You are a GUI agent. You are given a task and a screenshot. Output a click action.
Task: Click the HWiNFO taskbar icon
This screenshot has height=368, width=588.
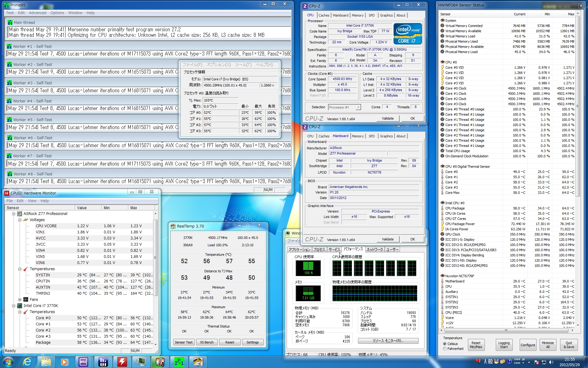[x=103, y=362]
